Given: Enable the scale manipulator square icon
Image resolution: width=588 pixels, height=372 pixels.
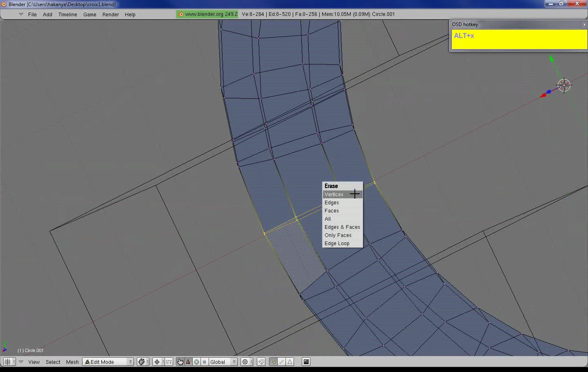Looking at the screenshot, I should coord(205,362).
